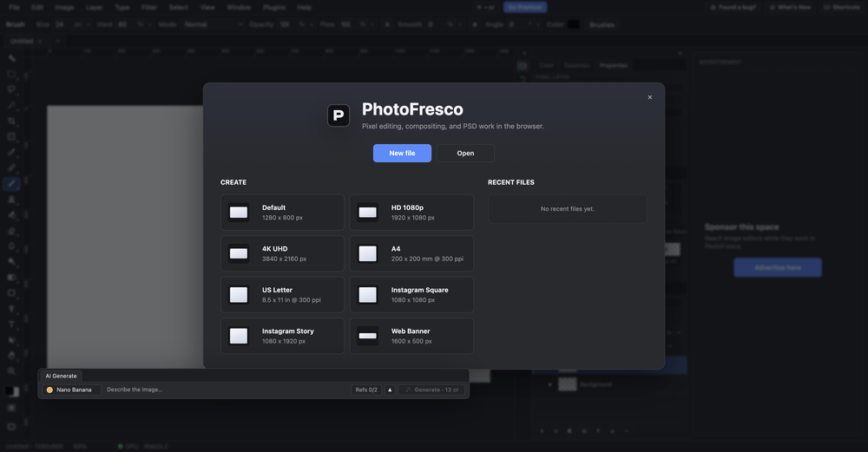Open the What's New link
This screenshot has height=452, width=868.
[x=790, y=7]
